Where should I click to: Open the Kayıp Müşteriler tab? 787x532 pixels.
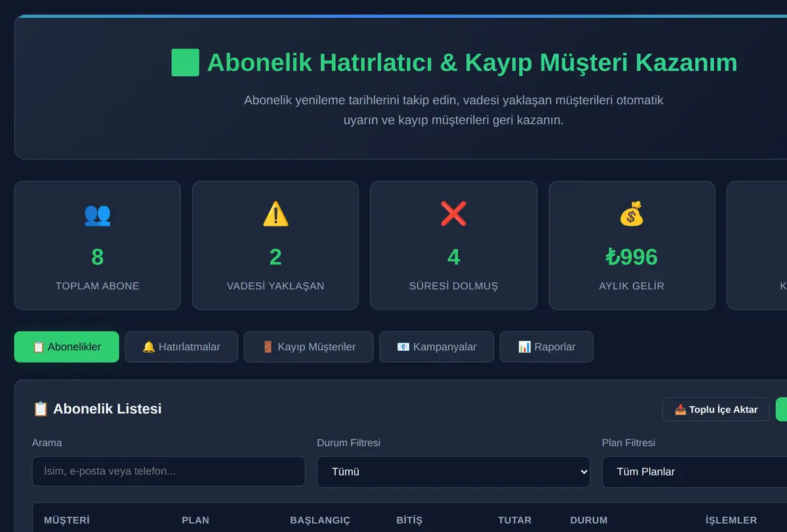coord(308,347)
